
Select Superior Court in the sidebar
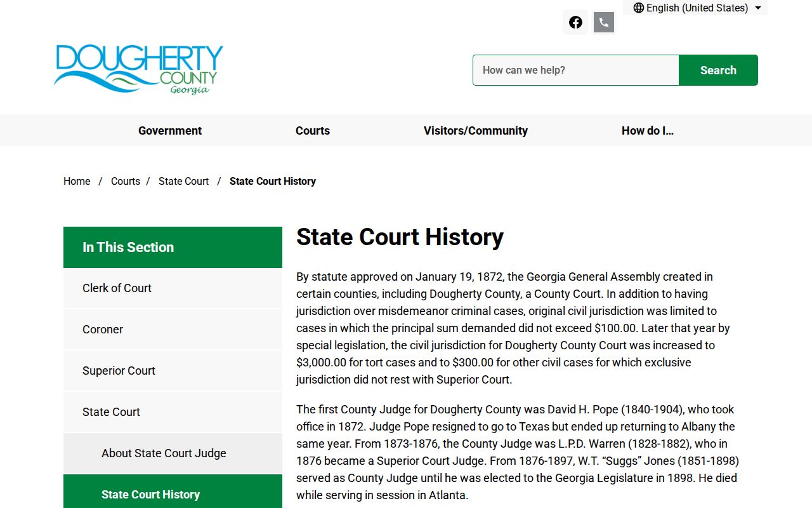(173, 371)
